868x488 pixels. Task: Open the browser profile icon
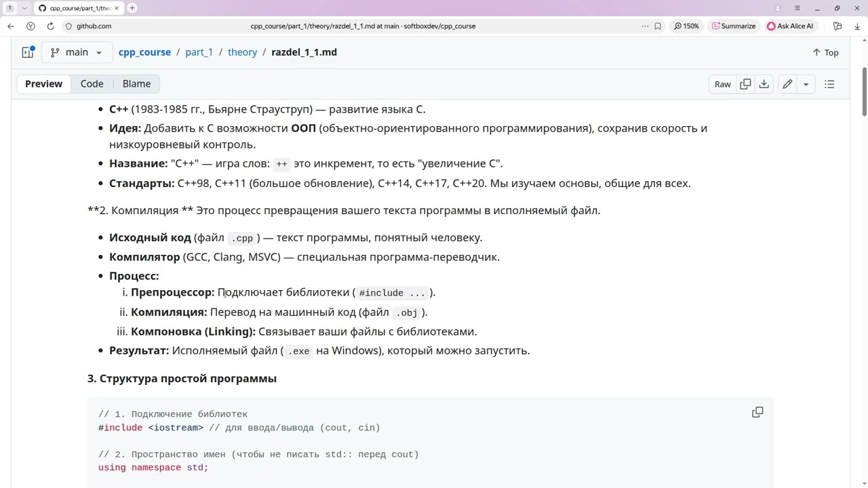(778, 8)
